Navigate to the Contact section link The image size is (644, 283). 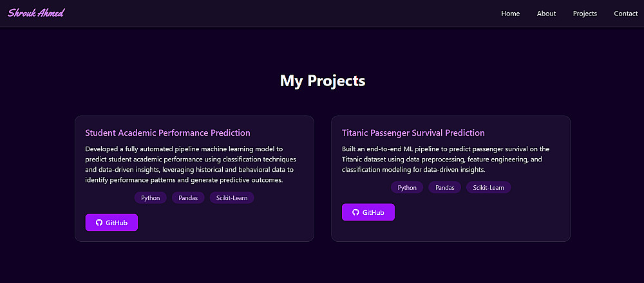[x=625, y=14]
